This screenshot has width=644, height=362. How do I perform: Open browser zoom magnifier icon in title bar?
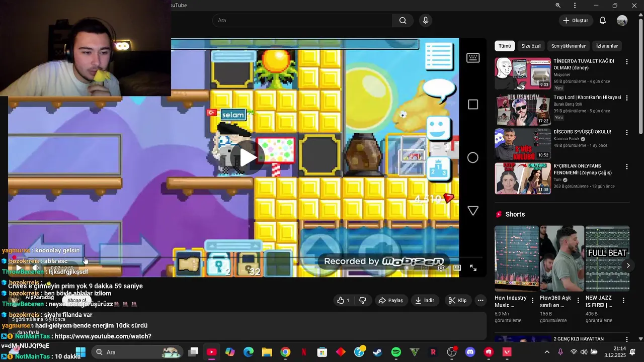click(558, 6)
